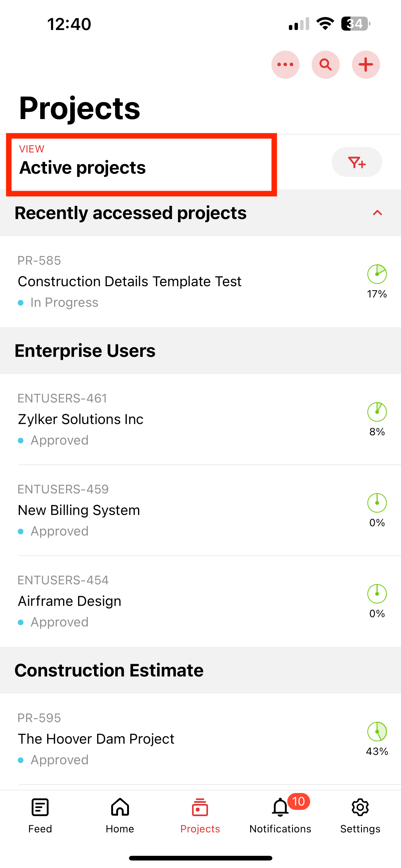Image resolution: width=401 pixels, height=868 pixels.
Task: Open the New Billing System project
Action: point(79,510)
